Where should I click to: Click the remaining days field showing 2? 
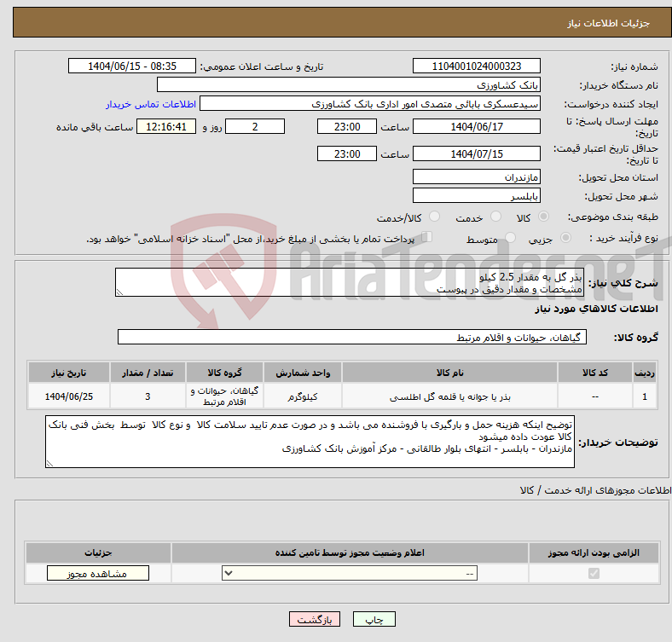tap(255, 126)
